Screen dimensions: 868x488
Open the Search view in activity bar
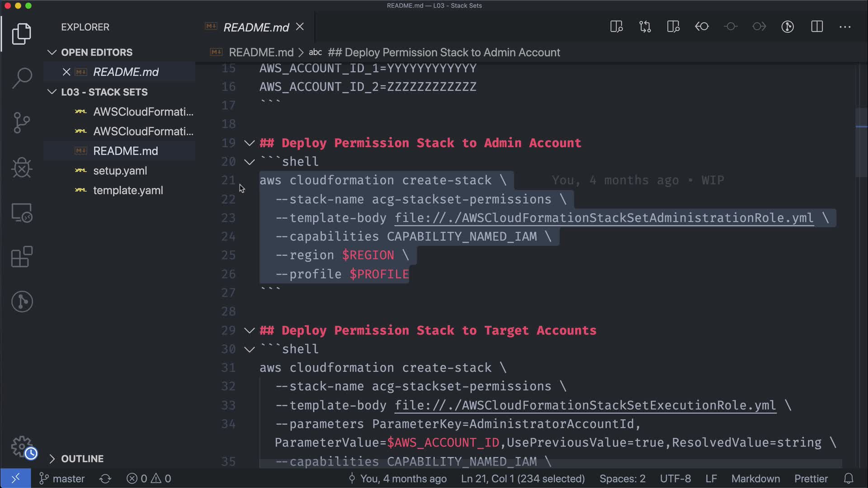pyautogui.click(x=22, y=78)
